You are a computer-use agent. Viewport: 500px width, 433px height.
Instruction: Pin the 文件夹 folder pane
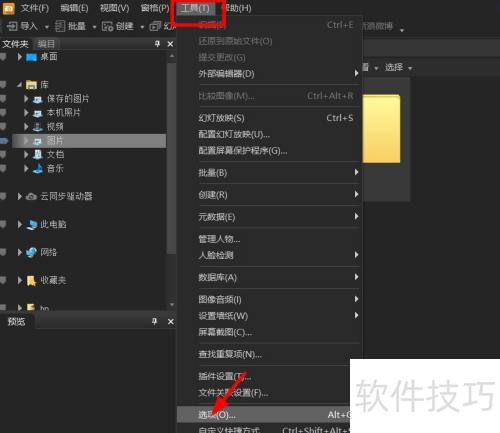click(x=157, y=44)
